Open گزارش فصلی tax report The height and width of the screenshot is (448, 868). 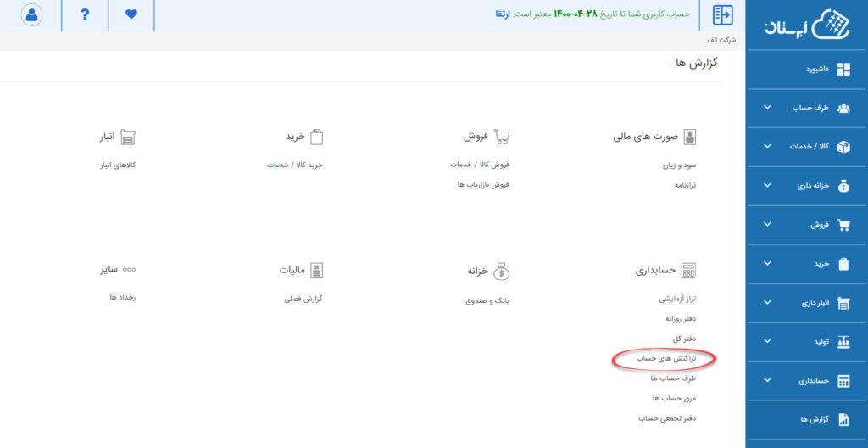[x=303, y=300]
